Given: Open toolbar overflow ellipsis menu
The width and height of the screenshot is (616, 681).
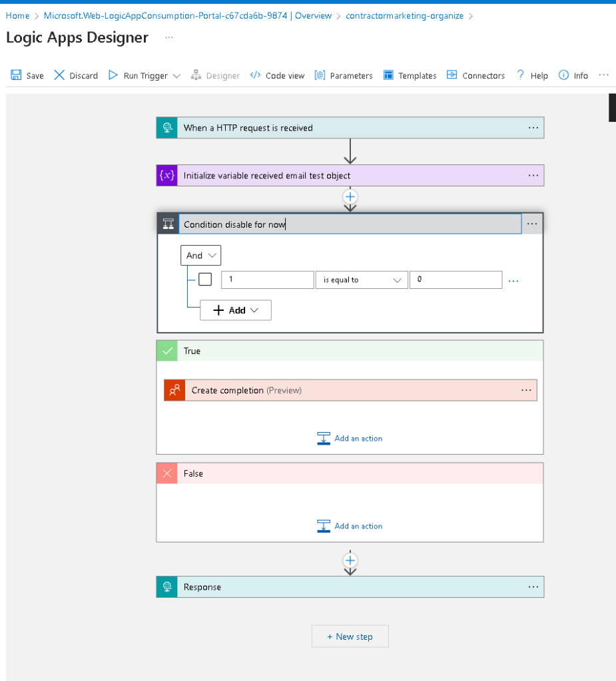Looking at the screenshot, I should pyautogui.click(x=603, y=75).
